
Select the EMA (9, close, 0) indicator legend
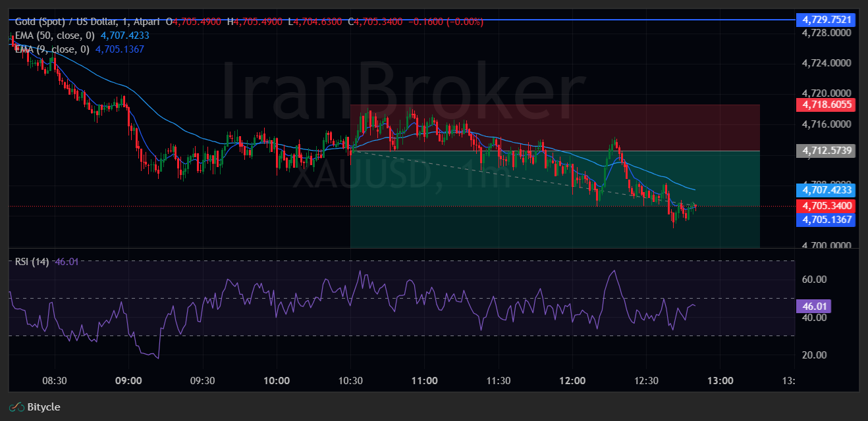click(52, 49)
